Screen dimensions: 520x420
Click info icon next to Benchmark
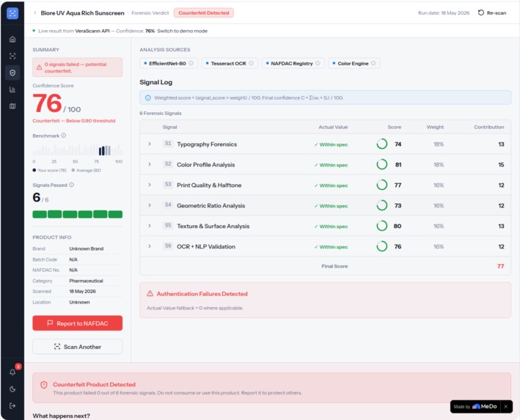coord(64,136)
